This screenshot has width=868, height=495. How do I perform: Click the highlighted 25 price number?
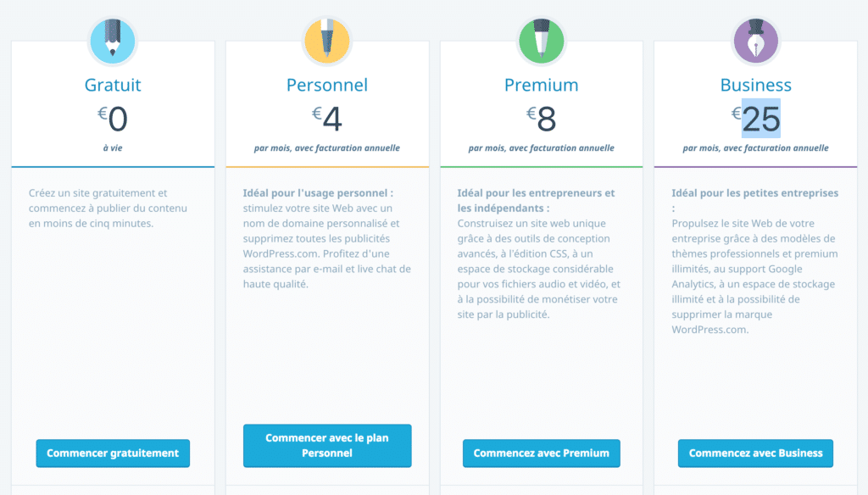pos(761,119)
